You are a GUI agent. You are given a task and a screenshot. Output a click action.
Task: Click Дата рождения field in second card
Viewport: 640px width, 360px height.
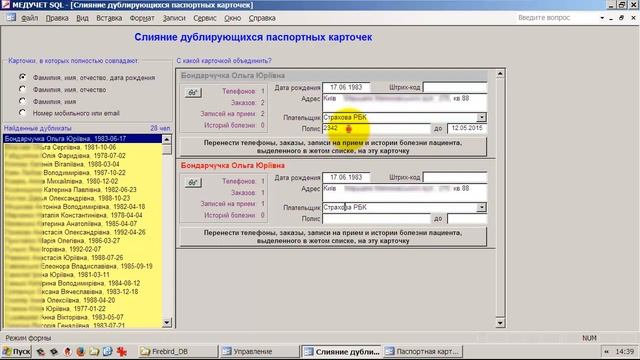click(346, 178)
